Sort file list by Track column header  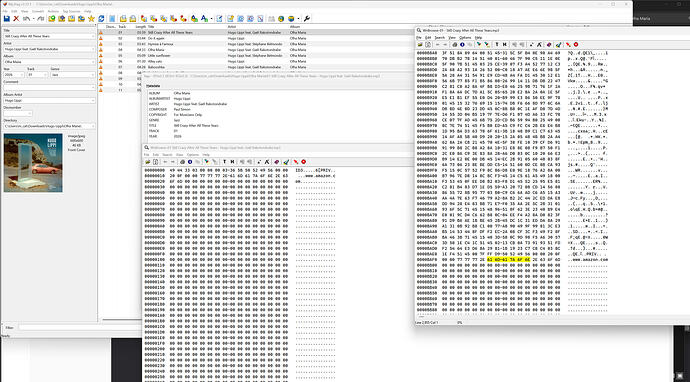pos(122,27)
